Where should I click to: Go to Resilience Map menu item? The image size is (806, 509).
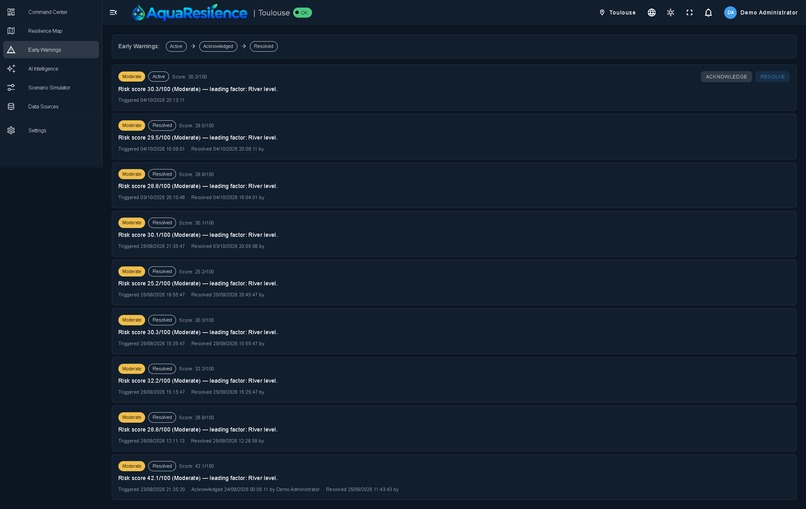(x=45, y=31)
